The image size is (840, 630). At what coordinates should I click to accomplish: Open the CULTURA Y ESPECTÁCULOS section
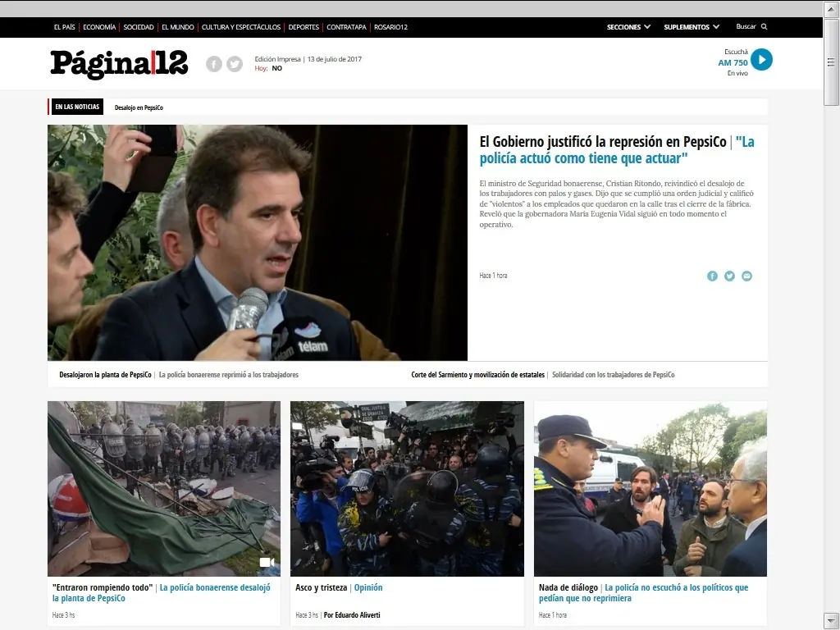pyautogui.click(x=241, y=27)
